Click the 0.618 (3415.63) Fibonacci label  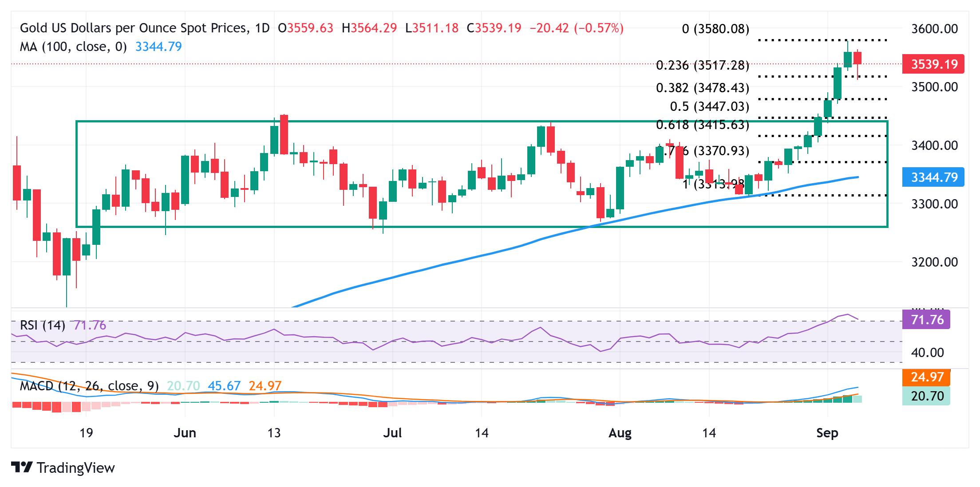pos(703,125)
